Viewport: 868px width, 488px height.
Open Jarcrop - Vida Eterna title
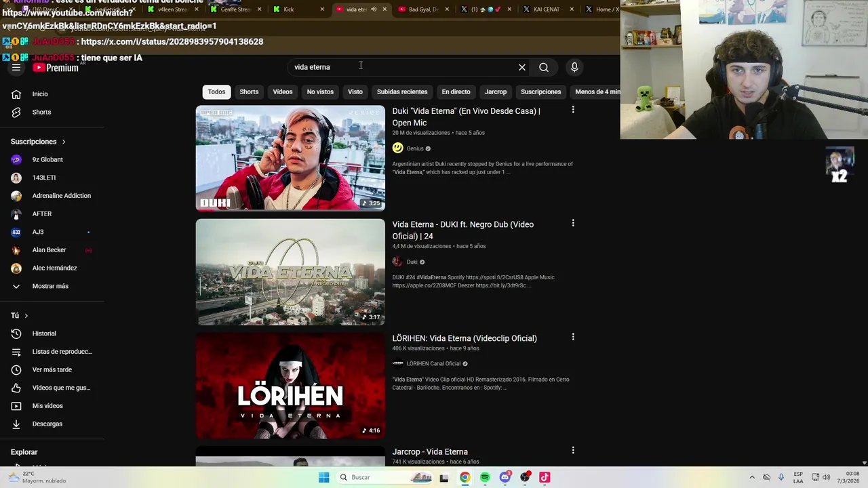click(430, 451)
